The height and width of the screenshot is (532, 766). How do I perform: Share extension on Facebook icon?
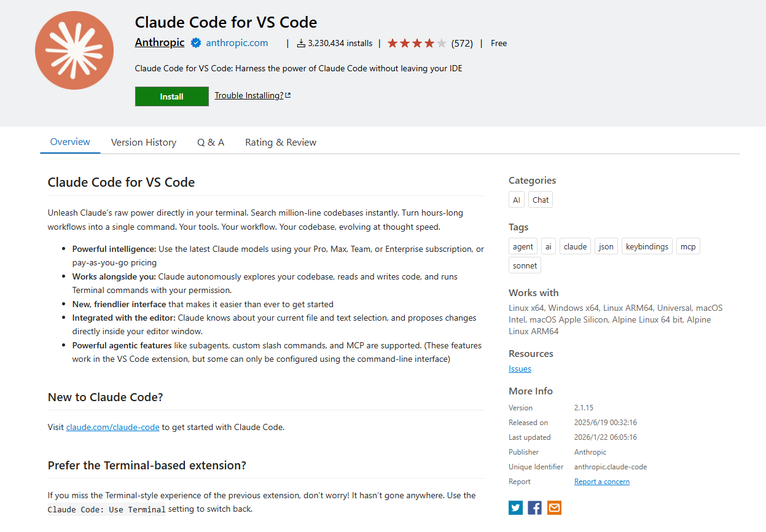(535, 507)
